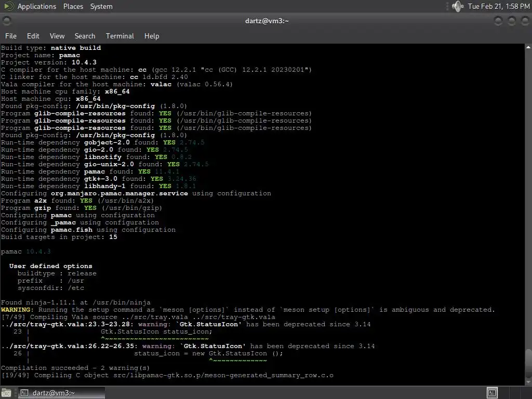The image size is (532, 399).
Task: Click the 'Configuring _pamac' line
Action: pyautogui.click(x=79, y=222)
